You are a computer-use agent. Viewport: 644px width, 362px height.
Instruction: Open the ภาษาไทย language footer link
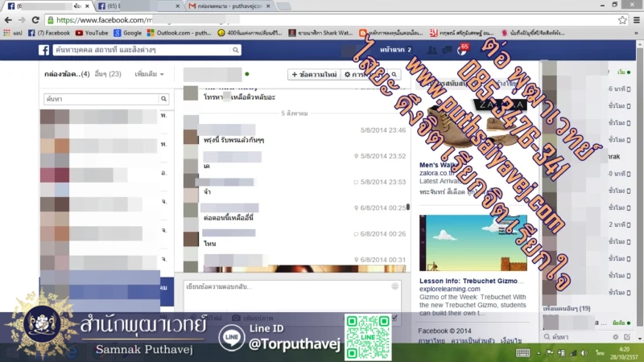(431, 340)
